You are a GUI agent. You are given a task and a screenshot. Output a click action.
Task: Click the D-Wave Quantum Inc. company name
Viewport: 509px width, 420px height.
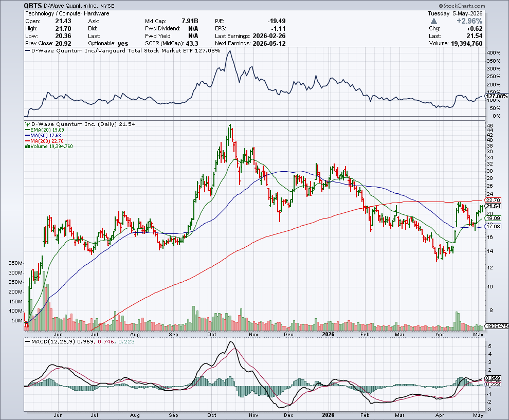click(70, 6)
